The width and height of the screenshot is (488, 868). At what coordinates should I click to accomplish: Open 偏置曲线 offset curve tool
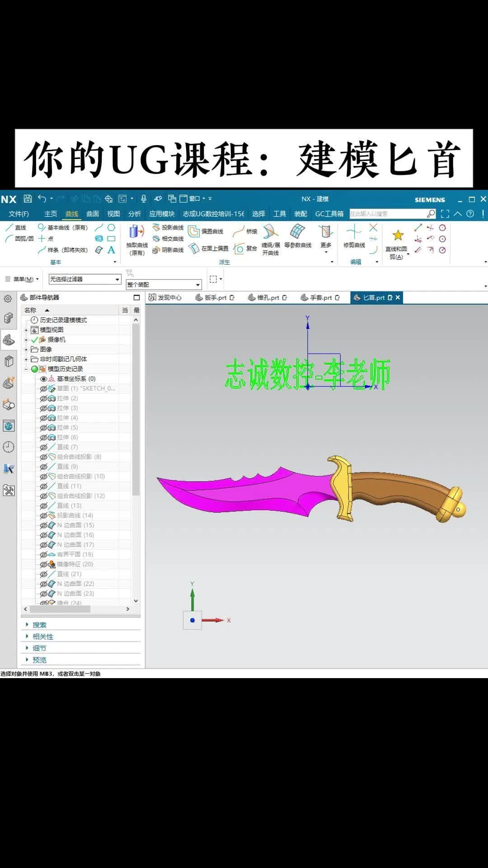[206, 231]
